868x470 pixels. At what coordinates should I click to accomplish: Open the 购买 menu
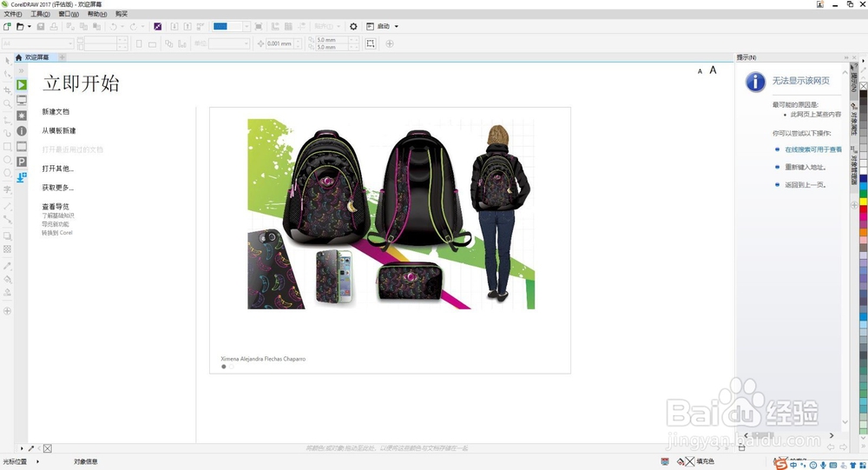coord(122,14)
